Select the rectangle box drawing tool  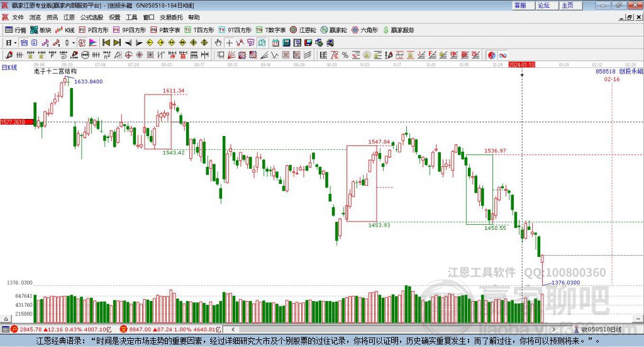pos(221,55)
